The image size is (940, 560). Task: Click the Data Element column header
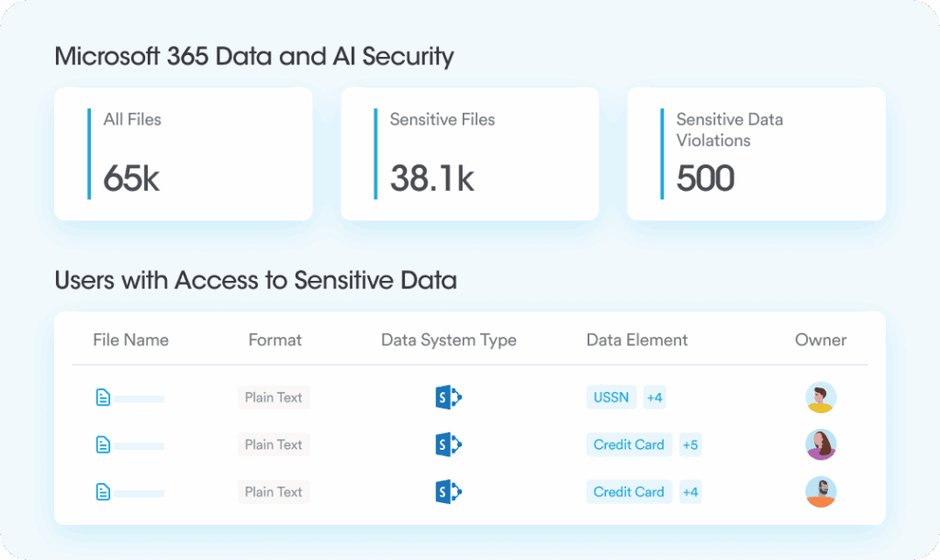click(x=637, y=340)
